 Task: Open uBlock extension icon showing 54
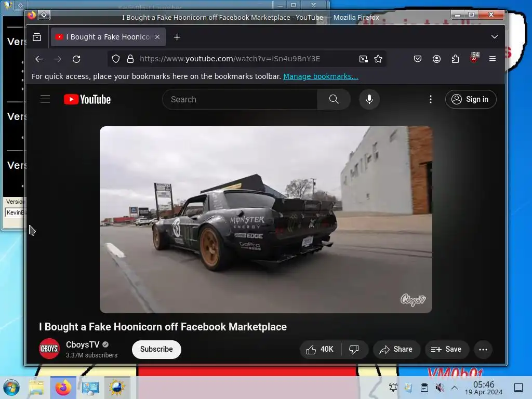[474, 58]
